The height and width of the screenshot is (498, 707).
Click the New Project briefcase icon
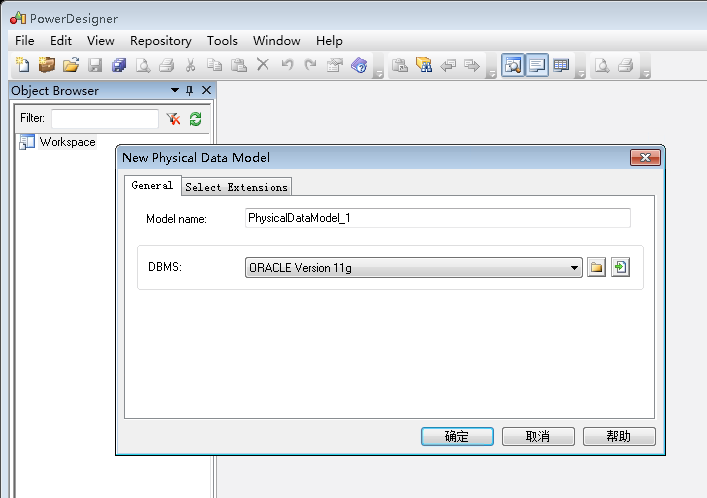click(46, 65)
